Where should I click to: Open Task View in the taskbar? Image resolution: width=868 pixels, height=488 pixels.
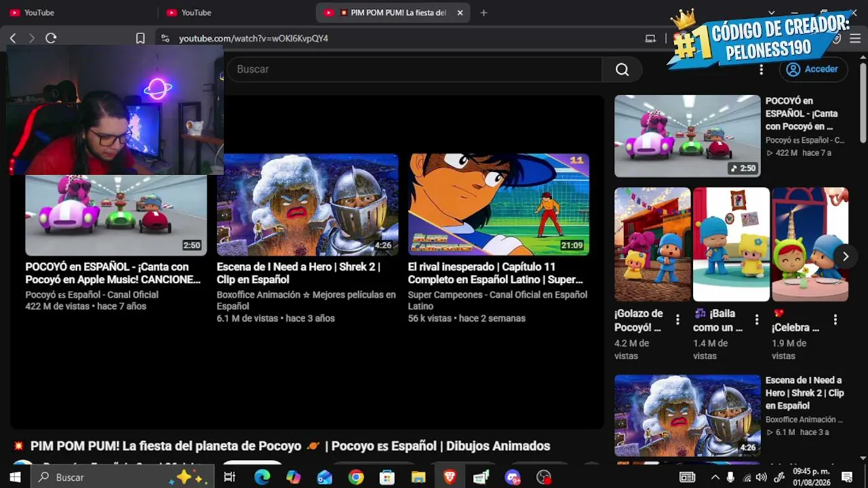pos(229,477)
